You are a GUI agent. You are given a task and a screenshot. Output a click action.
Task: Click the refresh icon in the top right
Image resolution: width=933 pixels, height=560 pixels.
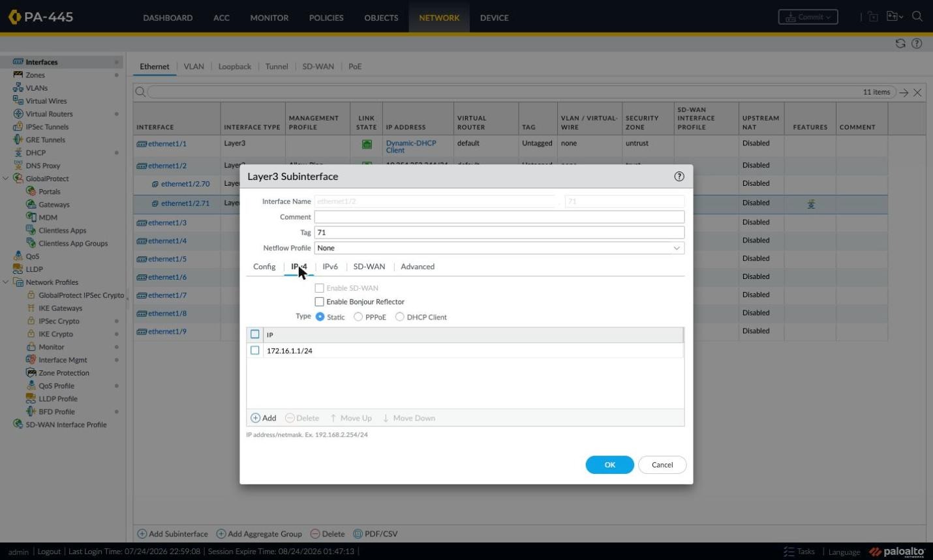pos(900,44)
